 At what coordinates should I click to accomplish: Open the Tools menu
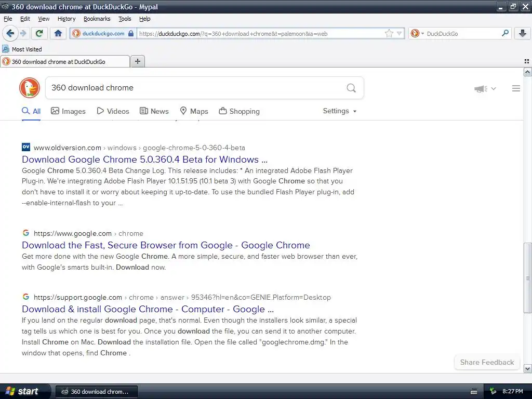tap(125, 19)
